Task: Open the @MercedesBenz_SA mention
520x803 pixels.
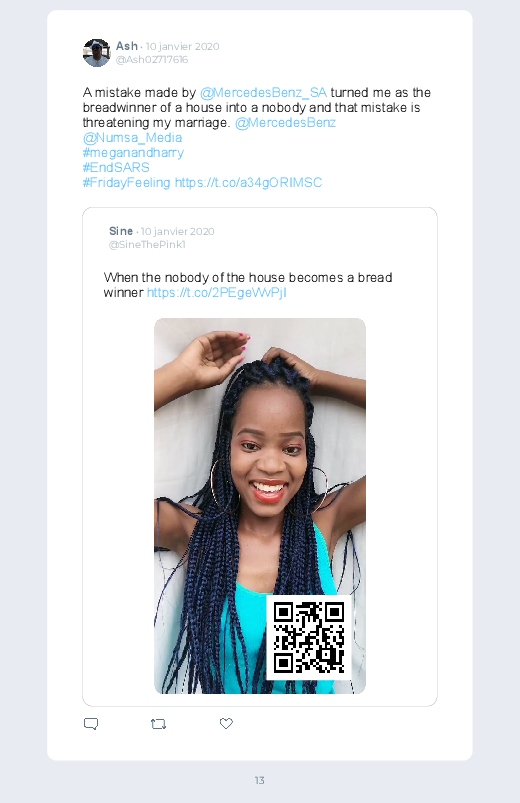Action: [x=263, y=93]
